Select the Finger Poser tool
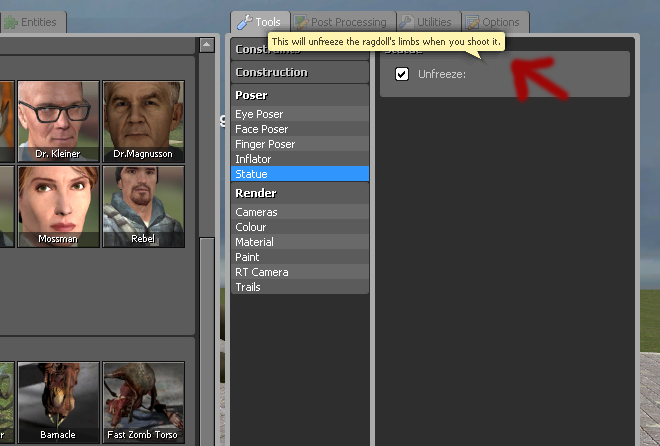 300,144
